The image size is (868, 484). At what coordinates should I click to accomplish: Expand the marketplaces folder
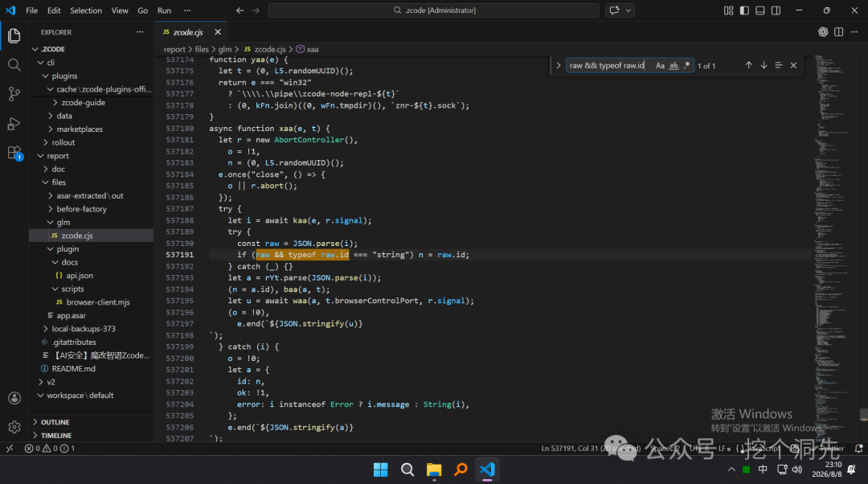[92, 129]
